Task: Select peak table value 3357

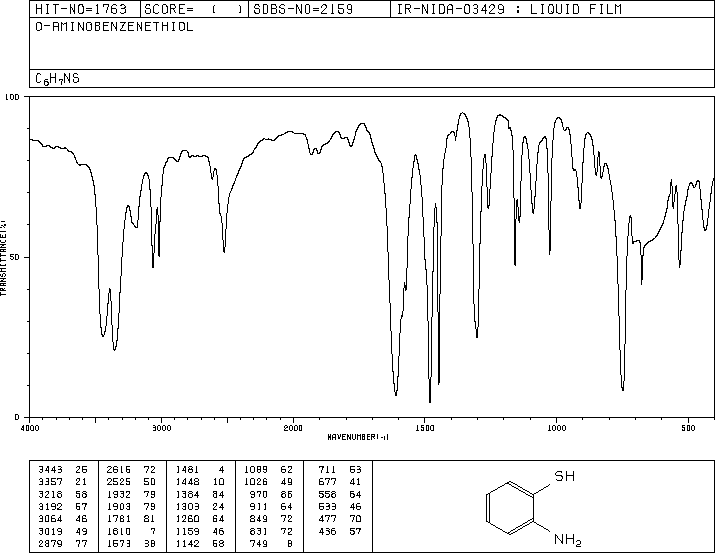Action: coord(50,482)
